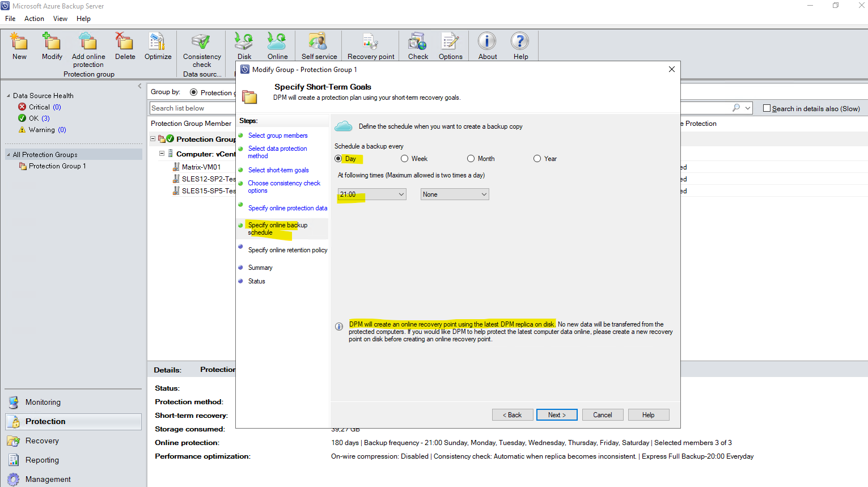Click the Back button in wizard

[513, 415]
